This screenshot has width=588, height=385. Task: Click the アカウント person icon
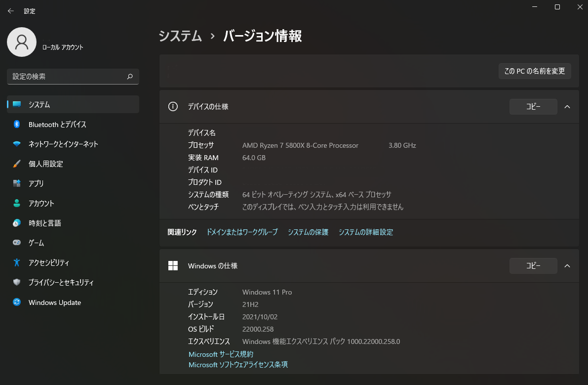[x=17, y=203]
